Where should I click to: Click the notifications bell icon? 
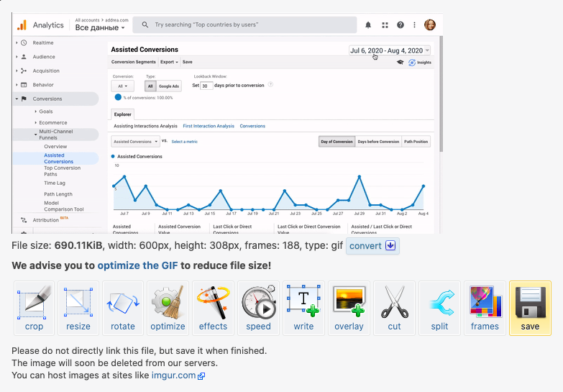click(x=368, y=24)
